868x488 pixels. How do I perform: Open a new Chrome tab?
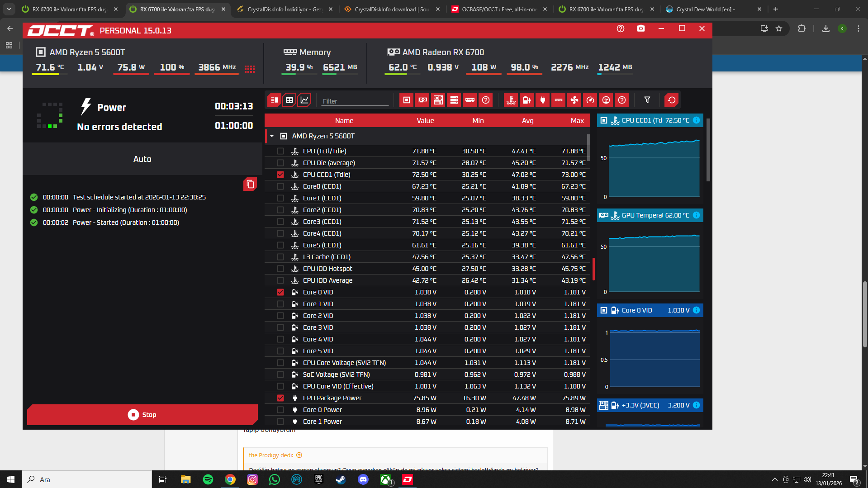click(776, 9)
